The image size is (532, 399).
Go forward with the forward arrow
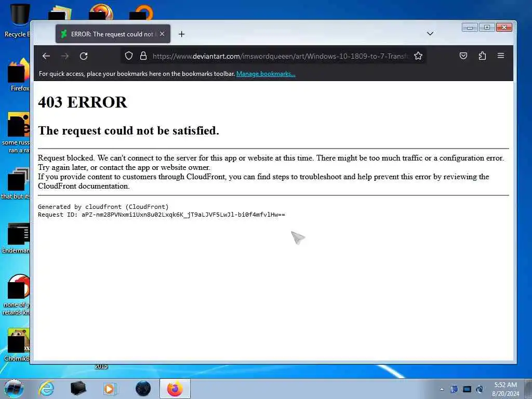point(65,56)
